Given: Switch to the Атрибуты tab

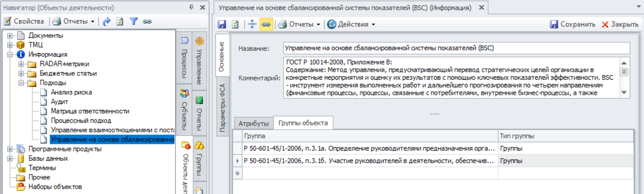Looking at the screenshot, I should [x=254, y=123].
